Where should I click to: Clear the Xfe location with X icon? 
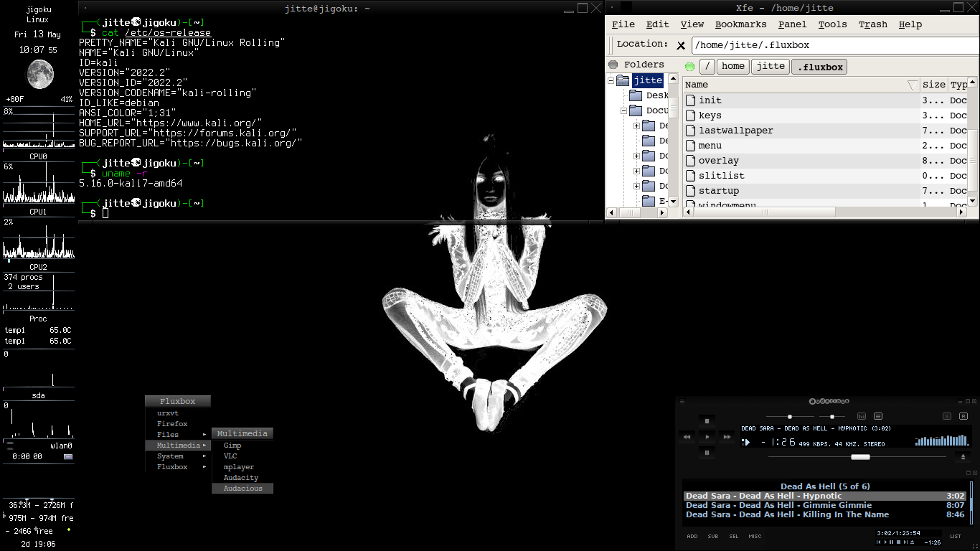click(x=681, y=45)
